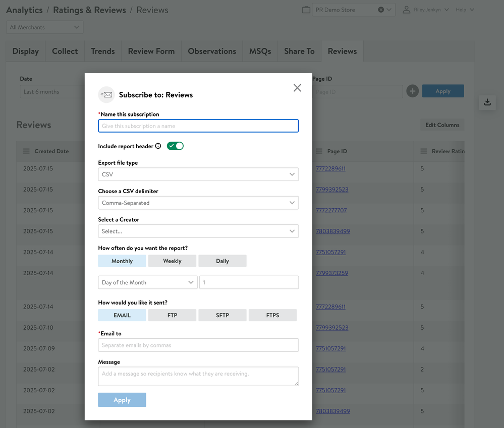Choose SFTP delivery method
504x428 pixels.
(222, 315)
